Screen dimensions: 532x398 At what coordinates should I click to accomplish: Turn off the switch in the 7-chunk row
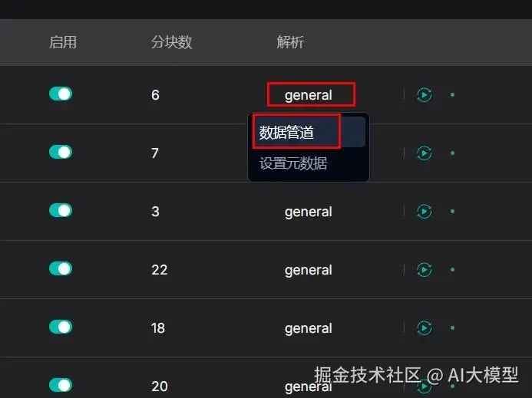pos(61,152)
